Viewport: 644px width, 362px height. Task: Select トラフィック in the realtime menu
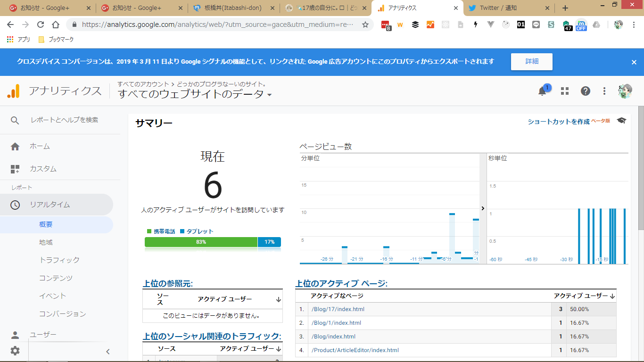59,260
